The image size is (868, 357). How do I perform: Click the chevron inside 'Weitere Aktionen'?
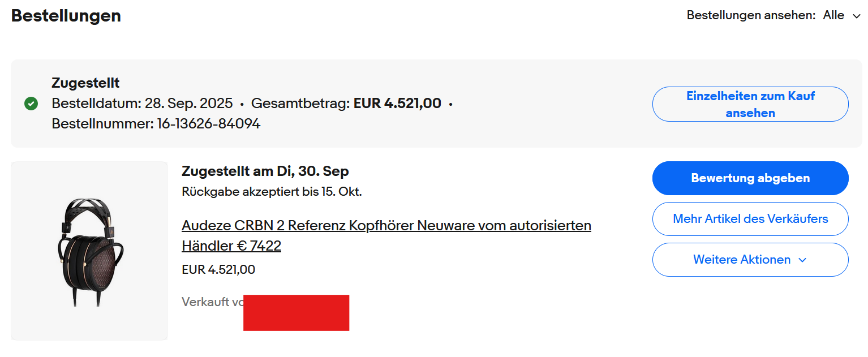click(802, 260)
